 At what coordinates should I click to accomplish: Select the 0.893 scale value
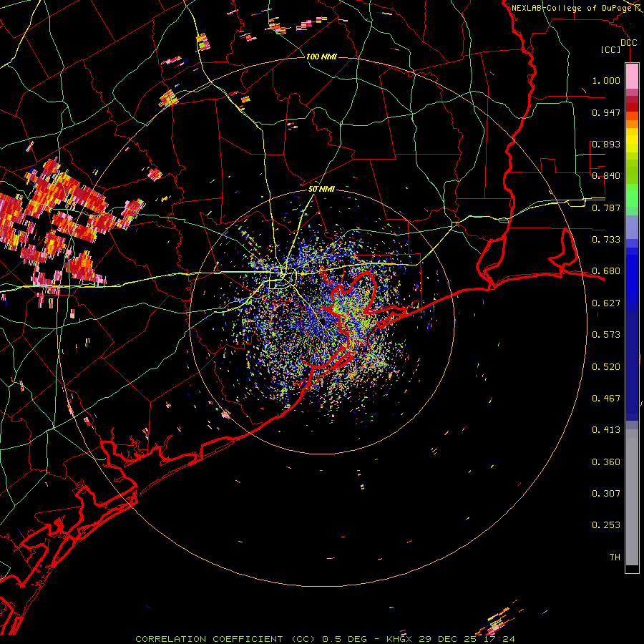[x=606, y=144]
